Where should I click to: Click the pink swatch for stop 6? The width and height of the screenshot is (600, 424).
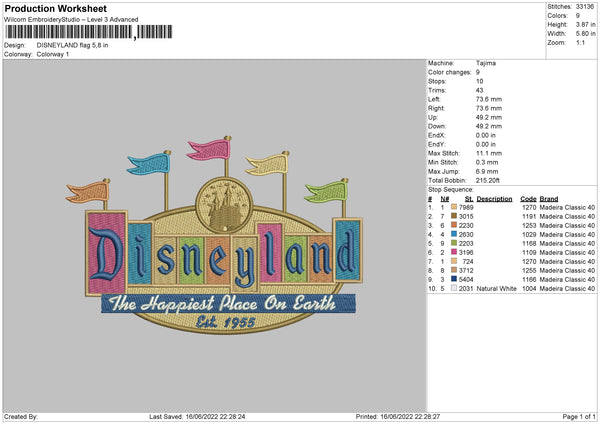[454, 252]
